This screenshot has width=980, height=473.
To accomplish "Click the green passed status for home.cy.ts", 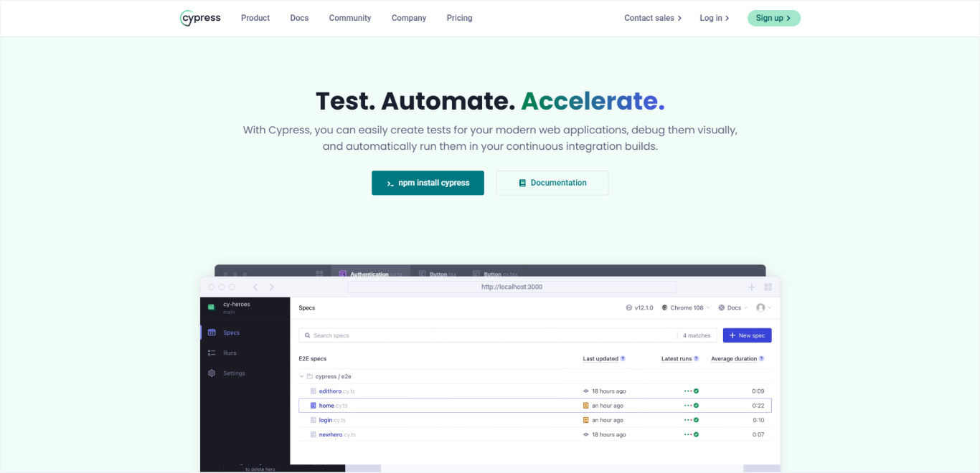I will (695, 405).
